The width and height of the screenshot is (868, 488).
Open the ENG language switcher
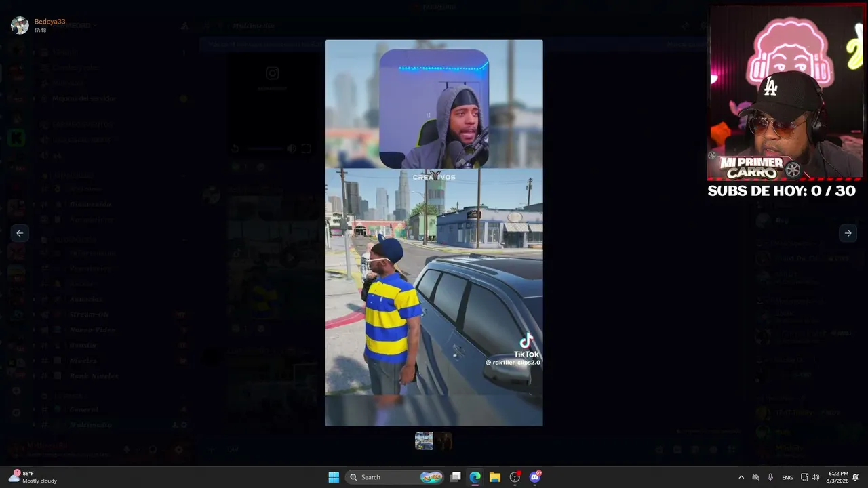click(x=787, y=477)
